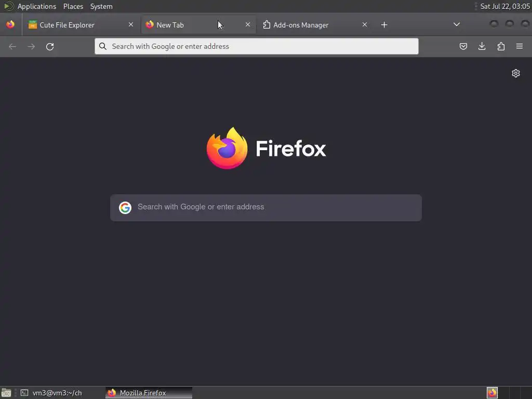This screenshot has height=399, width=532.
Task: Click the Firefox workspace thumbnail in bottom panel
Action: [492, 393]
